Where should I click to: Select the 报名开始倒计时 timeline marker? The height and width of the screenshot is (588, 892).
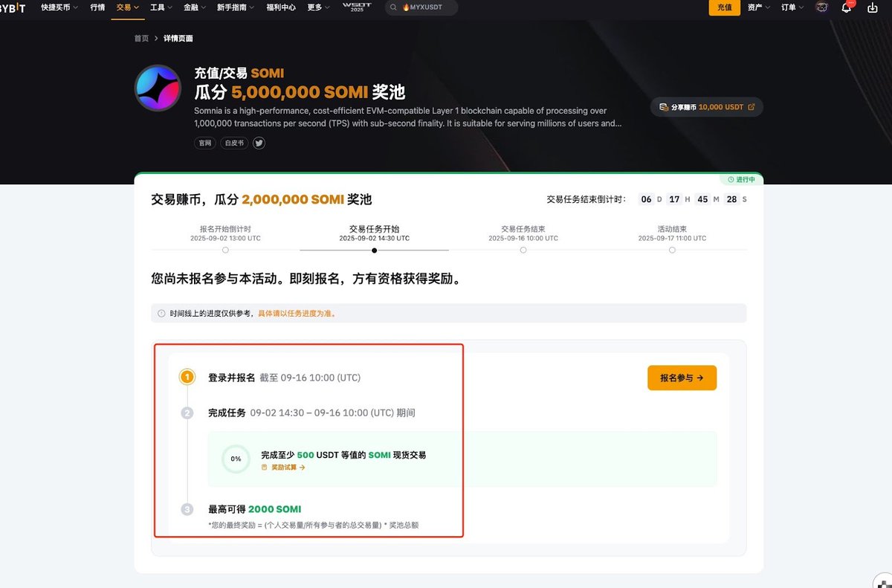click(225, 250)
